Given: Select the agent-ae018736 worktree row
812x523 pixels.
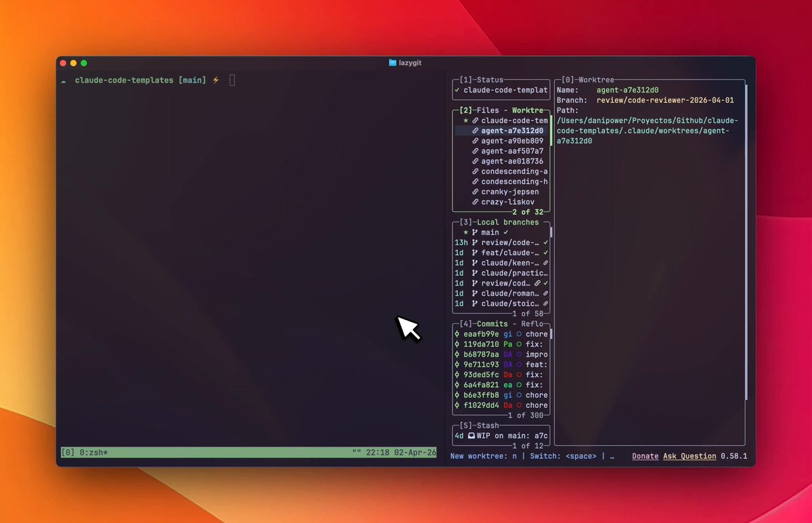Looking at the screenshot, I should [x=502, y=161].
